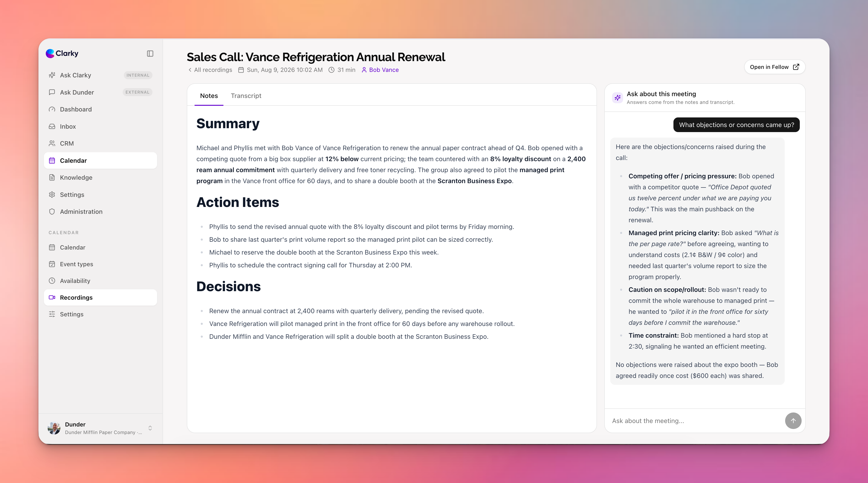Click the Event types icon
Screen dimensions: 868x483
tap(52, 264)
